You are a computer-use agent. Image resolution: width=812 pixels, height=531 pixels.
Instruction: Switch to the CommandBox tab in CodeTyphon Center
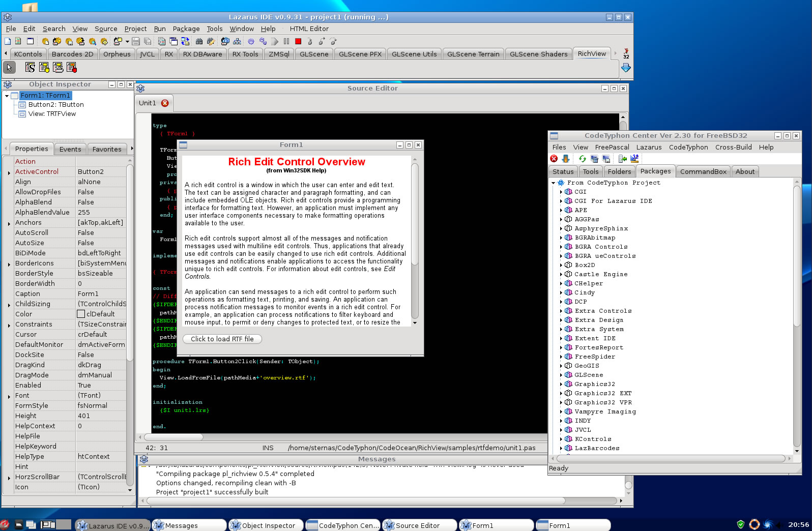(703, 171)
